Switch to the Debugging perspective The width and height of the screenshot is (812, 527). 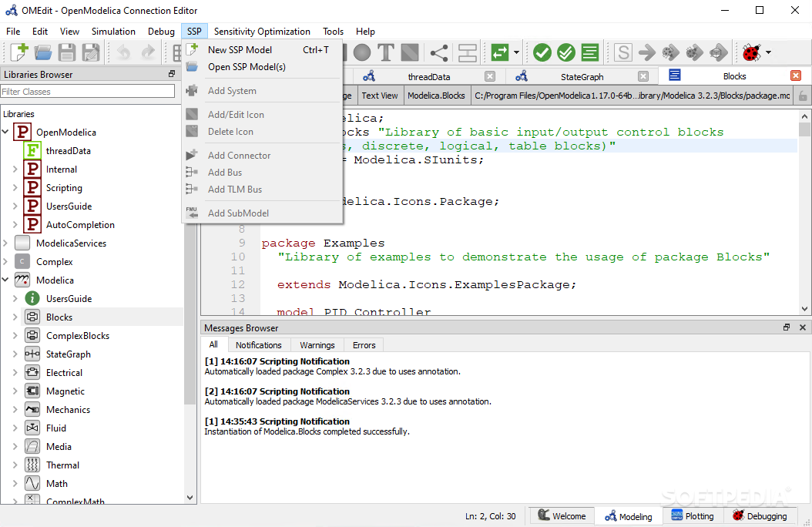760,515
